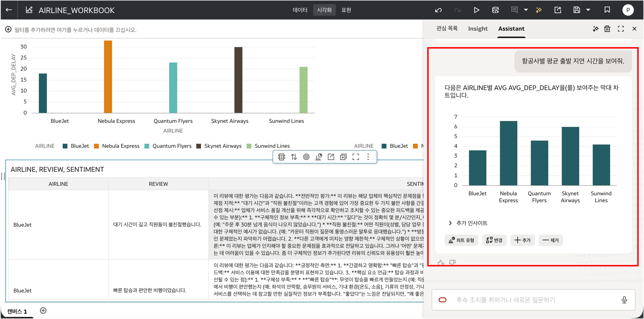644x319 pixels.
Task: Open the 표현 tab
Action: 346,10
